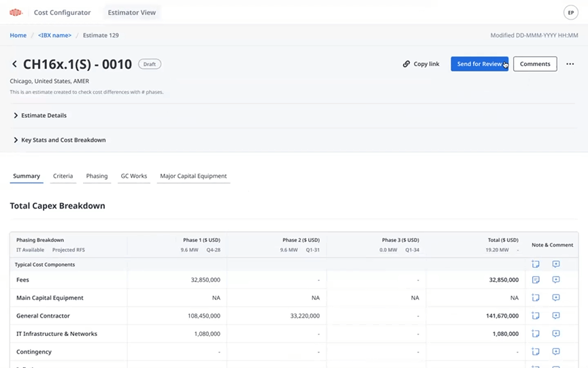Add a comment on IT Infrastructure & Networks row
The height and width of the screenshot is (368, 588).
click(556, 334)
